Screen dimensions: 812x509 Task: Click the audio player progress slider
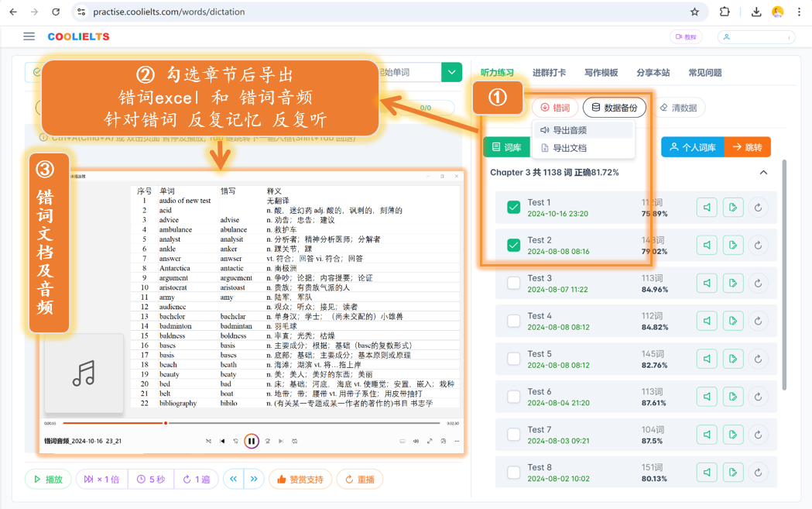pyautogui.click(x=242, y=424)
